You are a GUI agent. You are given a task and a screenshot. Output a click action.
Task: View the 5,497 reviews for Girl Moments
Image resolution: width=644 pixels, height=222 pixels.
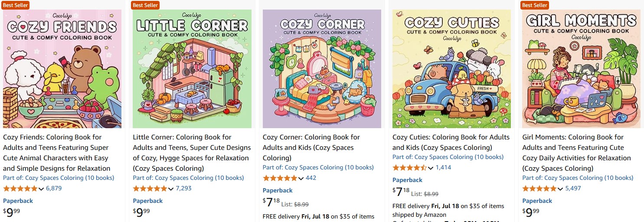coord(573,189)
